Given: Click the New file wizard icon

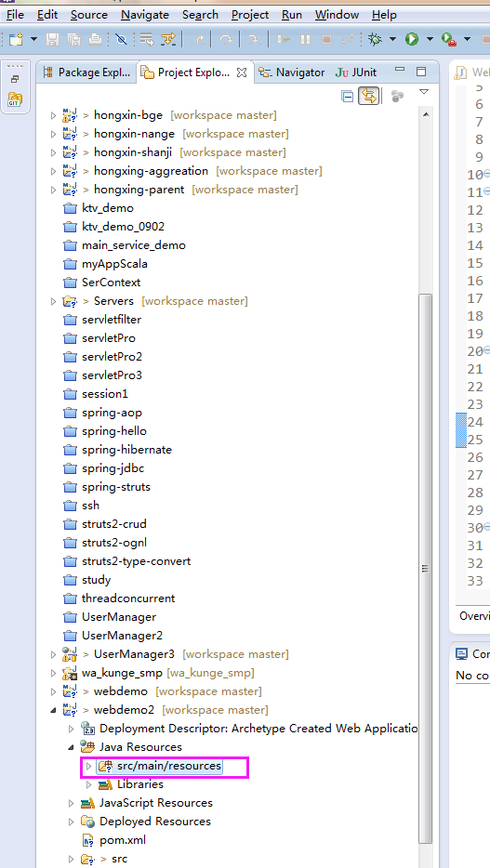Looking at the screenshot, I should coord(16,39).
